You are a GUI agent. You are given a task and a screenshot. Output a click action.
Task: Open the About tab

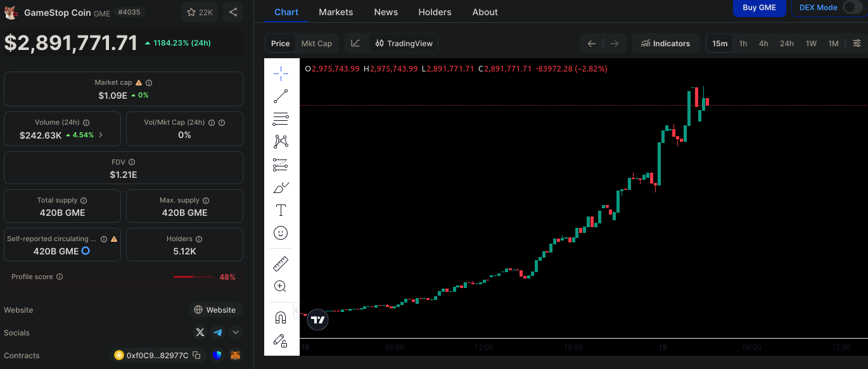coord(485,12)
